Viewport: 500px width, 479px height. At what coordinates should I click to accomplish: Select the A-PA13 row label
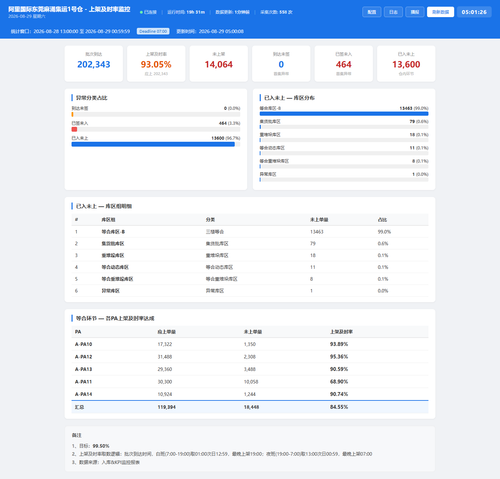pos(83,369)
